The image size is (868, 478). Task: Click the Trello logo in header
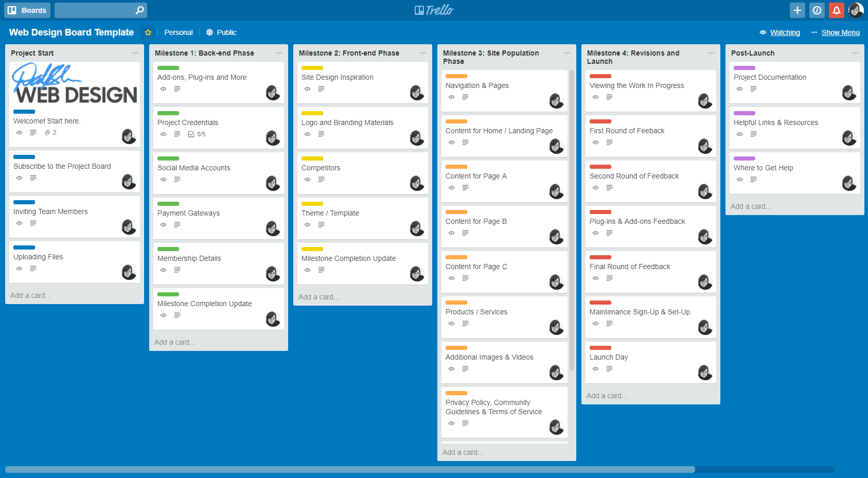coord(434,10)
